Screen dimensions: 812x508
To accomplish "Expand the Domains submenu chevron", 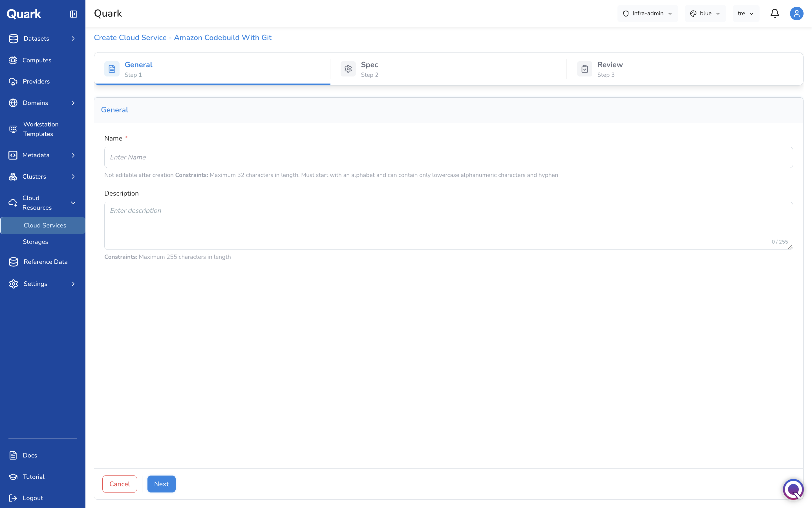I will (73, 103).
